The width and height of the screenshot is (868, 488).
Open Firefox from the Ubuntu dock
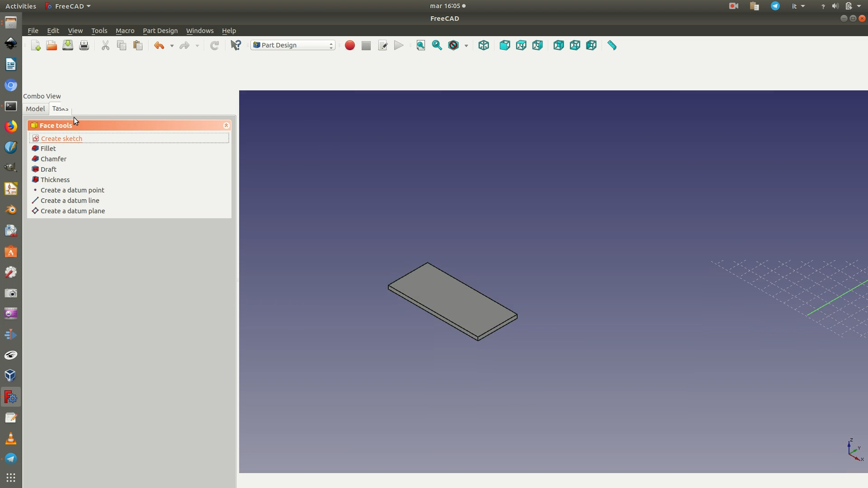[11, 127]
